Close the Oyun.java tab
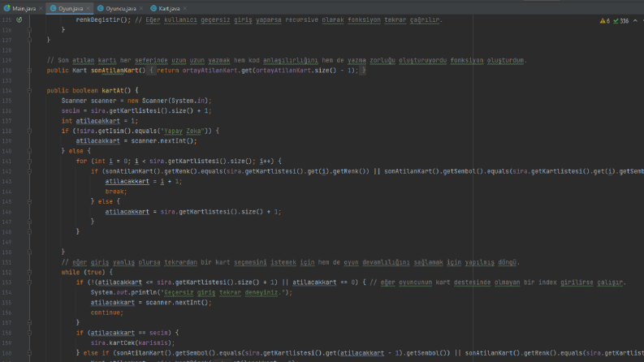Image resolution: width=644 pixels, height=362 pixels. coord(88,8)
